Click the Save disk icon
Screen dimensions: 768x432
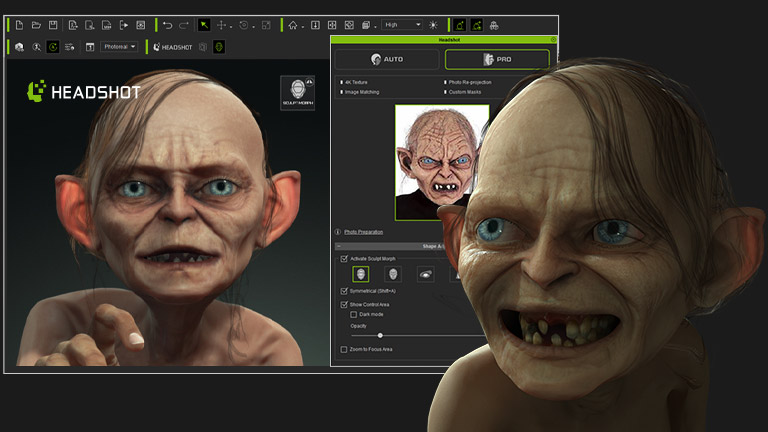point(53,24)
